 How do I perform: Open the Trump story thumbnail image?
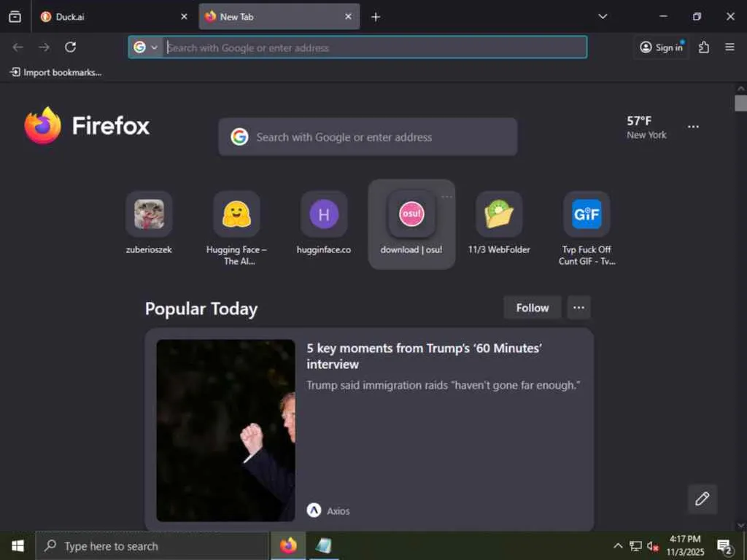[226, 430]
